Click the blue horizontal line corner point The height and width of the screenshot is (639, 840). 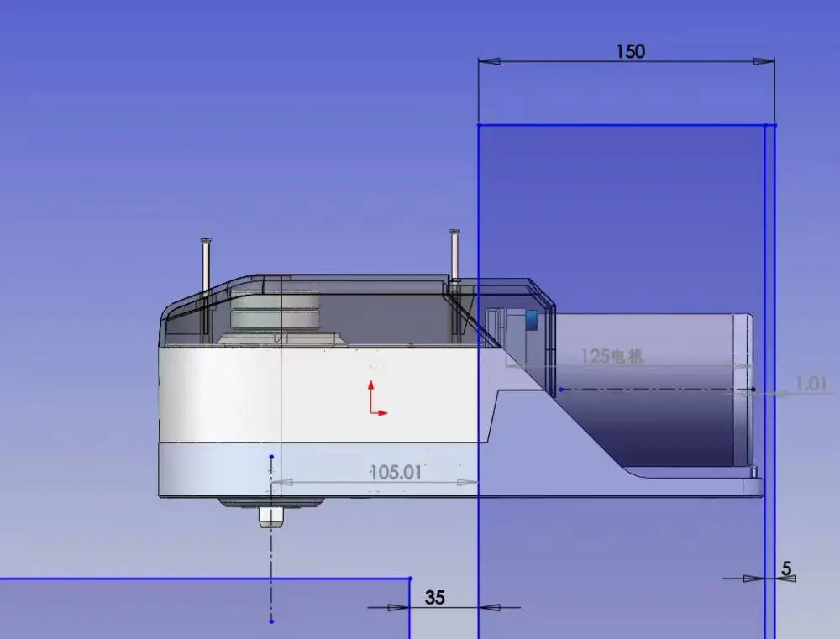(x=411, y=579)
